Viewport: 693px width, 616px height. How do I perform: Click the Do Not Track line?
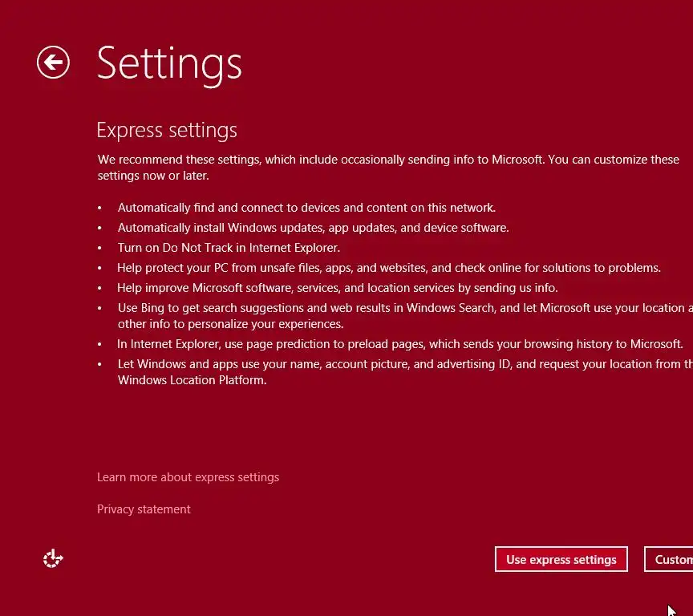point(229,248)
